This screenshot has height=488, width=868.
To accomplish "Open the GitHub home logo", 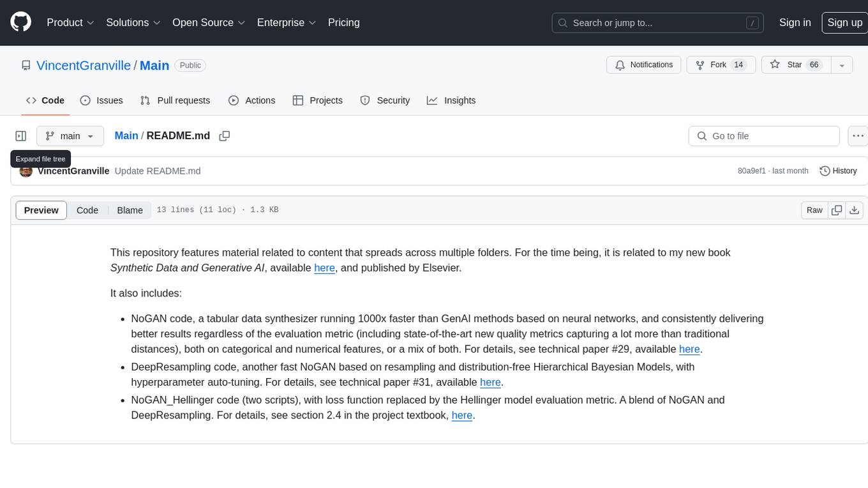I will (20, 22).
